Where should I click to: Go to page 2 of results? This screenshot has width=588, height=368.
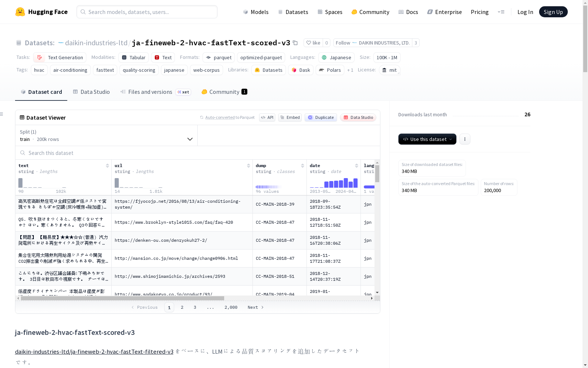click(x=182, y=307)
